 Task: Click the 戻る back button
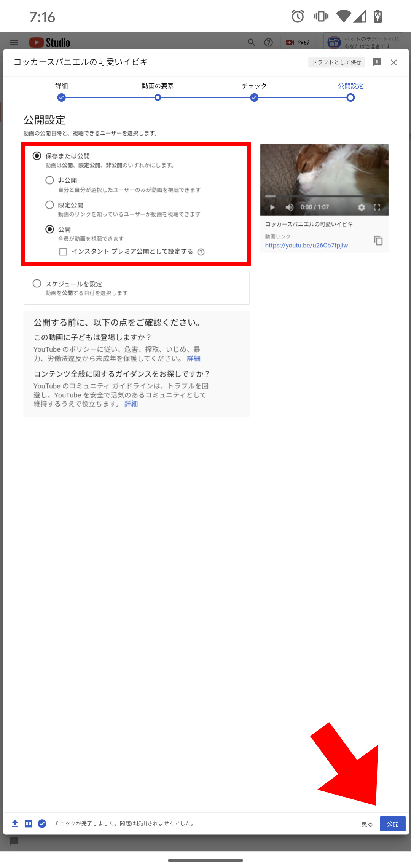tap(367, 824)
